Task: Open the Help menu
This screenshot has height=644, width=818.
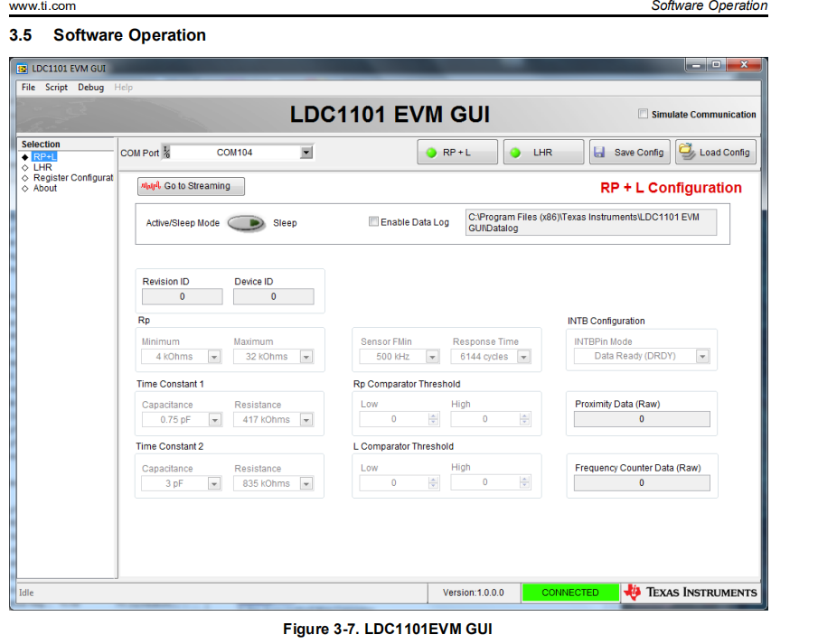Action: (124, 87)
